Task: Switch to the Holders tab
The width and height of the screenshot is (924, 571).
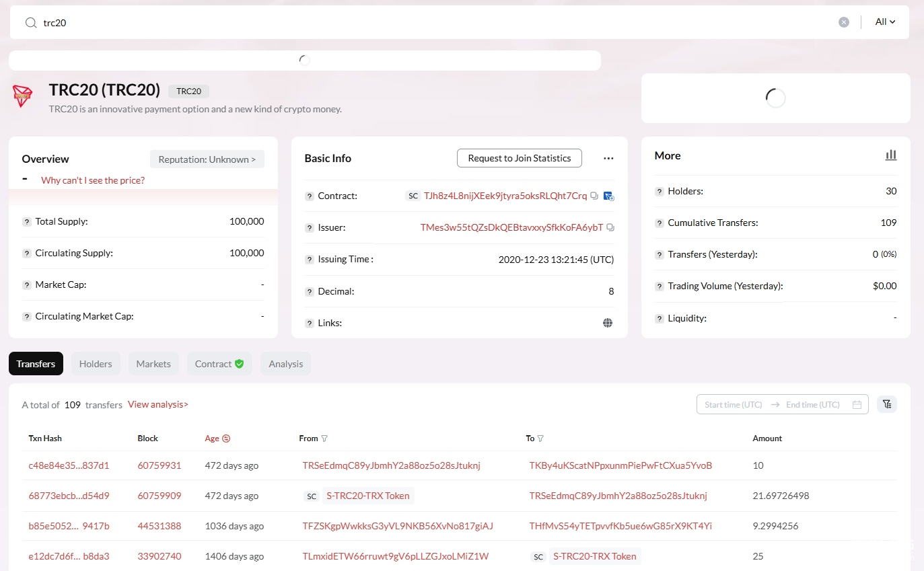Action: coord(96,364)
